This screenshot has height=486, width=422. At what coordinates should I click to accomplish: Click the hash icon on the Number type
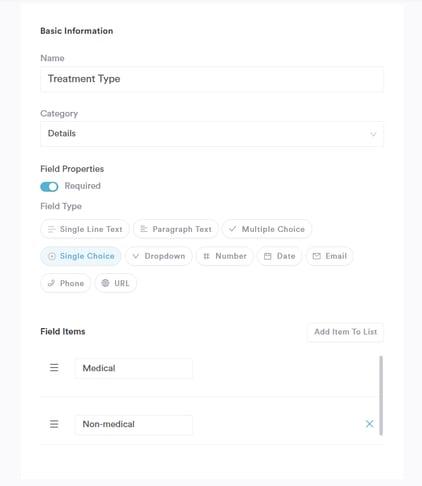click(x=206, y=256)
